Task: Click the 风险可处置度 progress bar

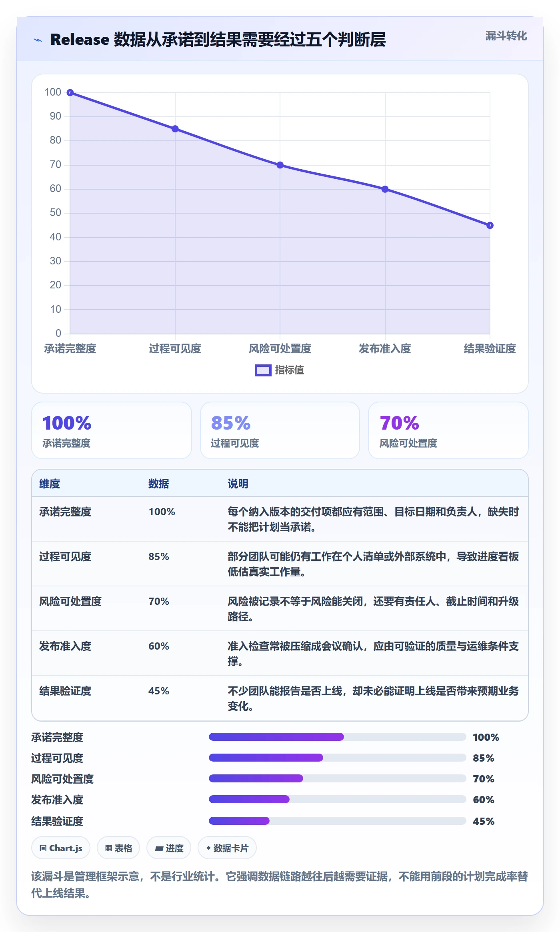Action: point(338,778)
